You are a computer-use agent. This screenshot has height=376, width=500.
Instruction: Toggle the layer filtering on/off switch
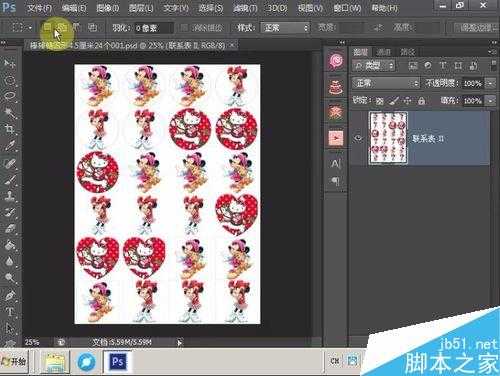[x=494, y=65]
